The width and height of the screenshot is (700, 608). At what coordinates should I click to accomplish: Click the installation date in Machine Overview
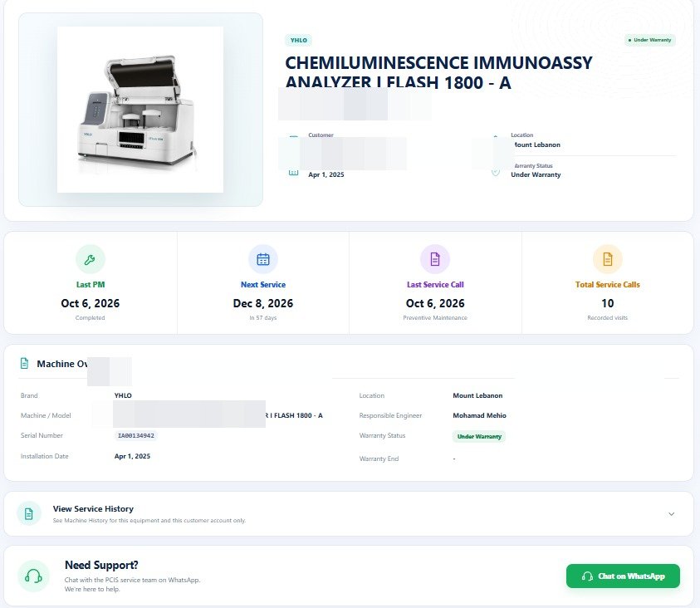pyautogui.click(x=132, y=456)
